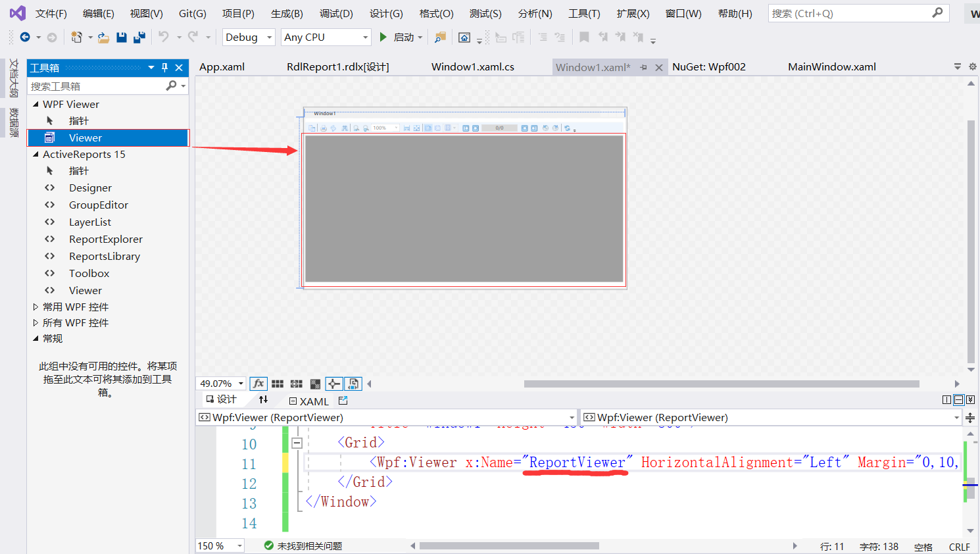980x554 pixels.
Task: Open the 调试(D) menu
Action: pyautogui.click(x=336, y=14)
